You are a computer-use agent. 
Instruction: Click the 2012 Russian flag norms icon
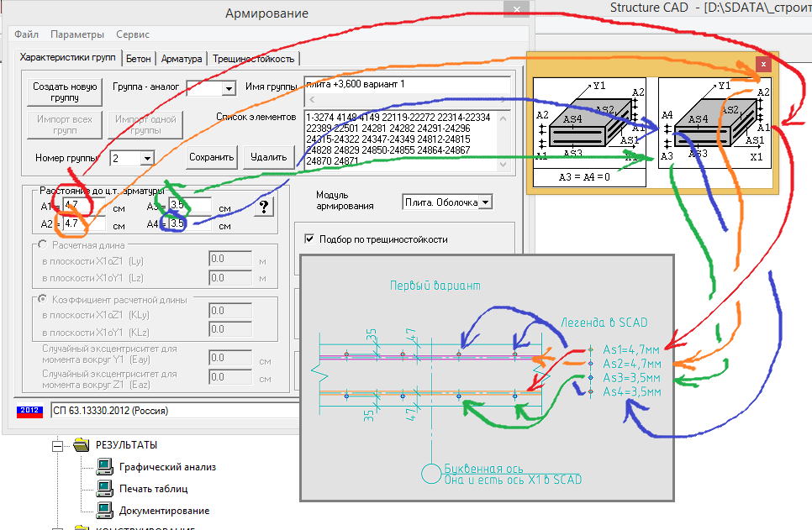[x=29, y=411]
